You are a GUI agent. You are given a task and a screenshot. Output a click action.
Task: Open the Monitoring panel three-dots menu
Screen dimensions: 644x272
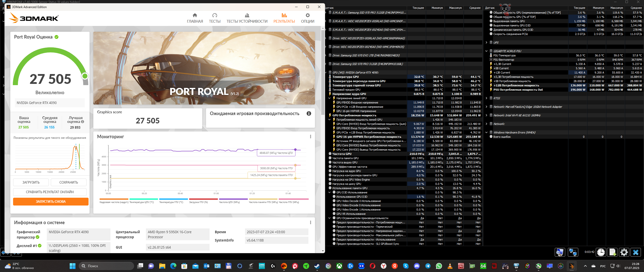point(310,137)
